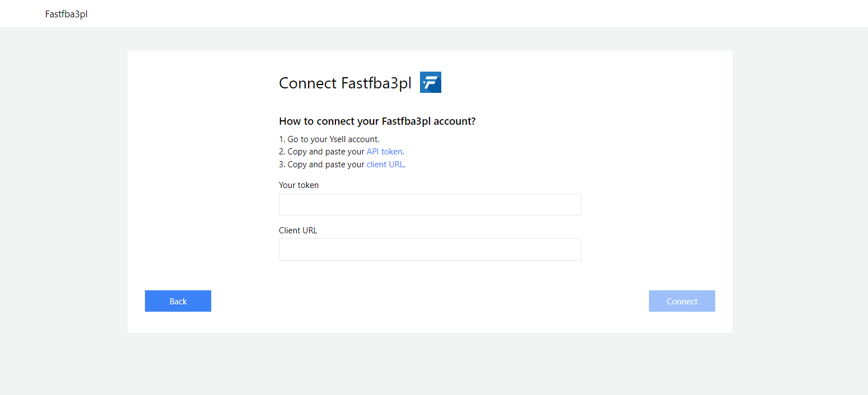Focus the Client URL input field
Screen dimensions: 868x395
click(430, 250)
